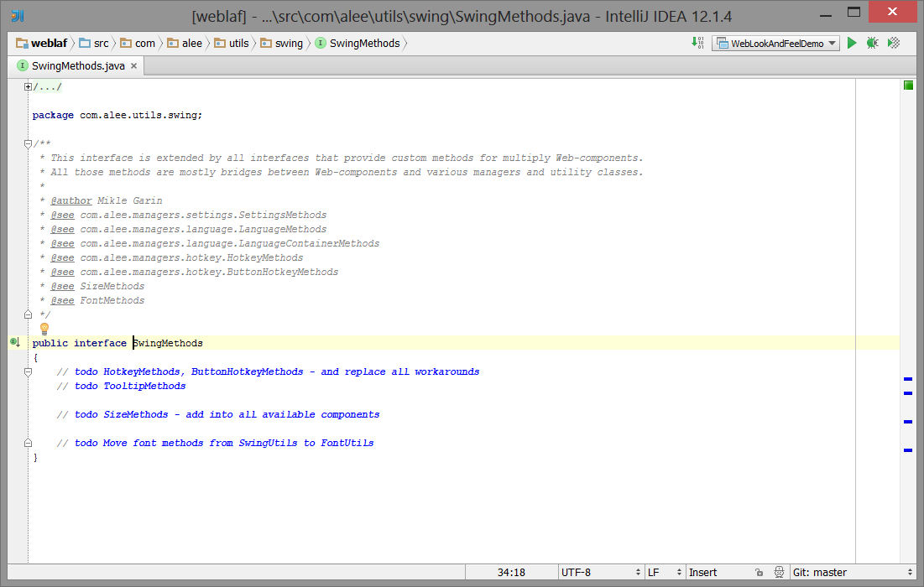Screen dimensions: 924x587
Task: Run WebLookAndFeelDemo with the green play button
Action: (852, 43)
